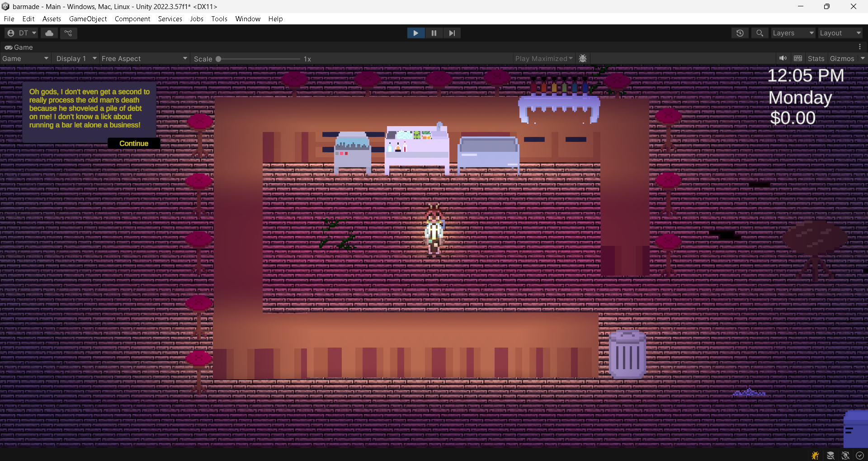
Task: Open the DT account dropdown
Action: click(22, 33)
